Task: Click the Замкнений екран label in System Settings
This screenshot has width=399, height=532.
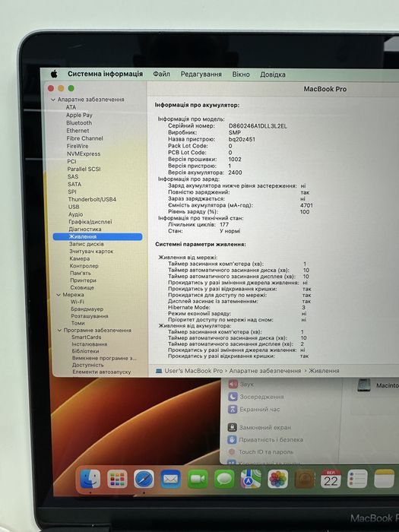Action: (265, 427)
